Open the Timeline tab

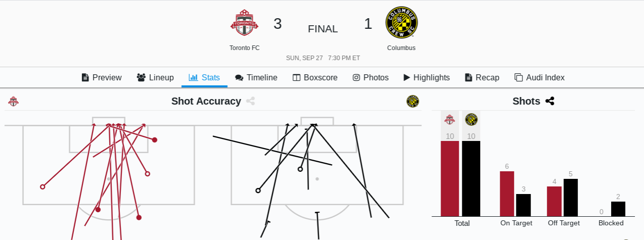(x=256, y=77)
